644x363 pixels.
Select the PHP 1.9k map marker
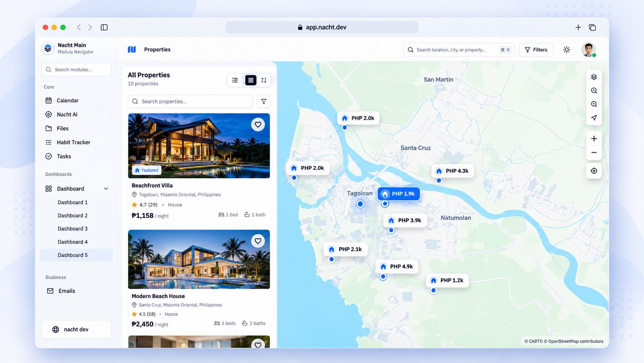point(399,194)
